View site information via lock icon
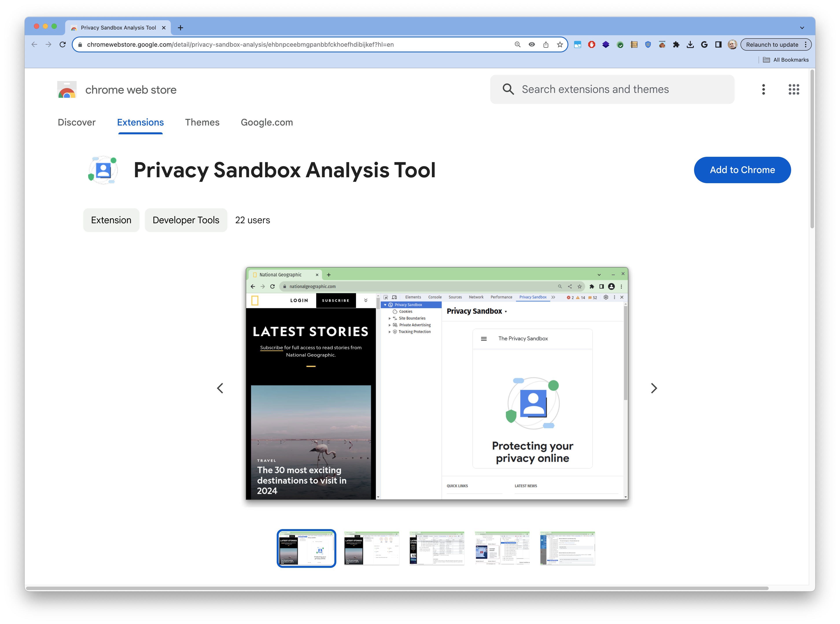This screenshot has height=624, width=840. [x=80, y=44]
